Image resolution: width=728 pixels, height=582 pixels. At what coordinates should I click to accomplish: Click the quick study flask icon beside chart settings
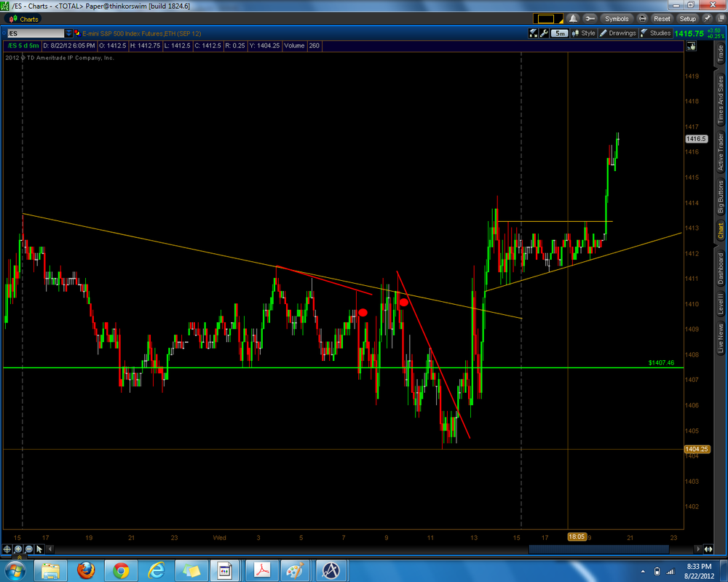[533, 33]
